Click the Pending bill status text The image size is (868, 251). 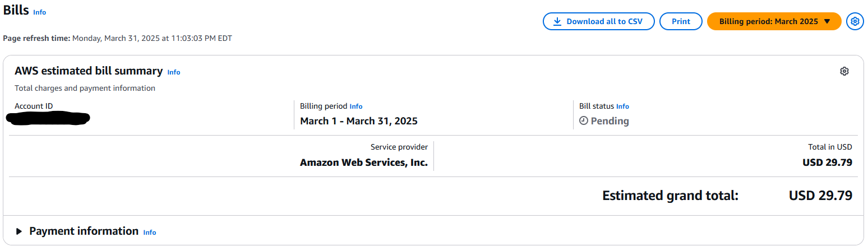(x=610, y=121)
